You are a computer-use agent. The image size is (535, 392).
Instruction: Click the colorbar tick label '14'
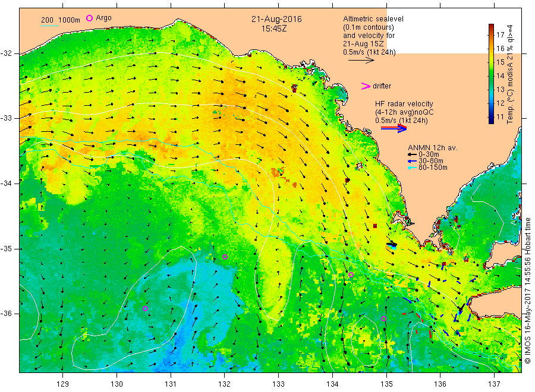pos(500,75)
